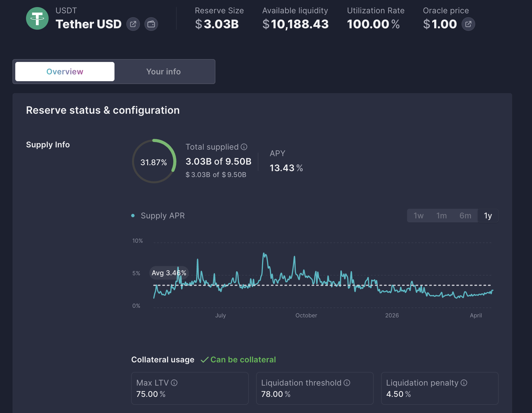Click the 1m time range button

pyautogui.click(x=442, y=216)
